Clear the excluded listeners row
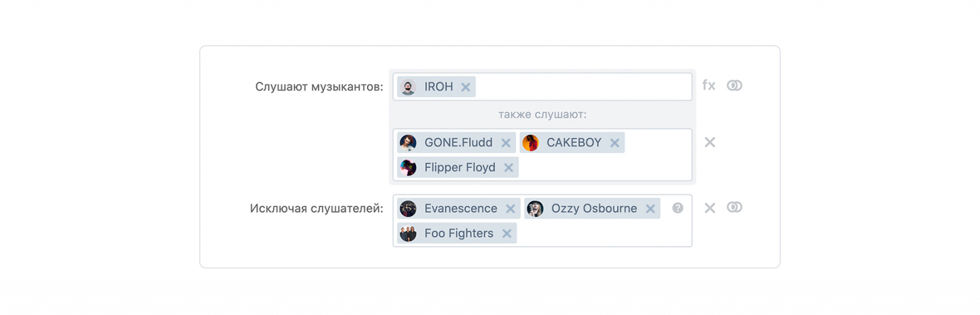This screenshot has height=315, width=980. pyautogui.click(x=710, y=208)
